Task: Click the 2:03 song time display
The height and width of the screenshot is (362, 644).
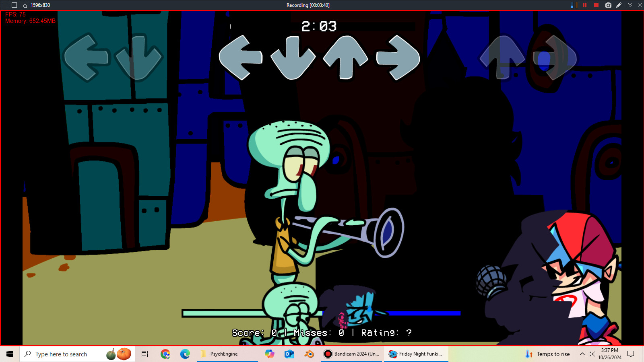Action: pyautogui.click(x=319, y=26)
